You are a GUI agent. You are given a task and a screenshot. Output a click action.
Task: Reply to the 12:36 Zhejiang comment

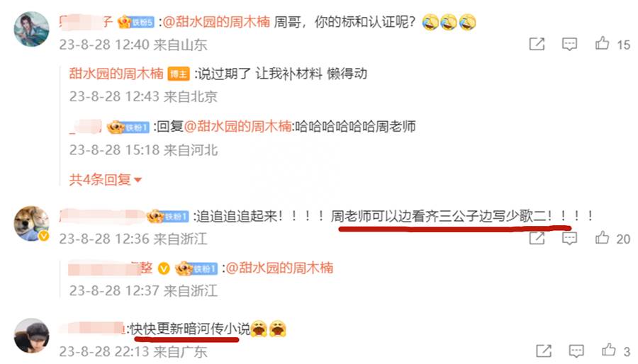point(569,238)
